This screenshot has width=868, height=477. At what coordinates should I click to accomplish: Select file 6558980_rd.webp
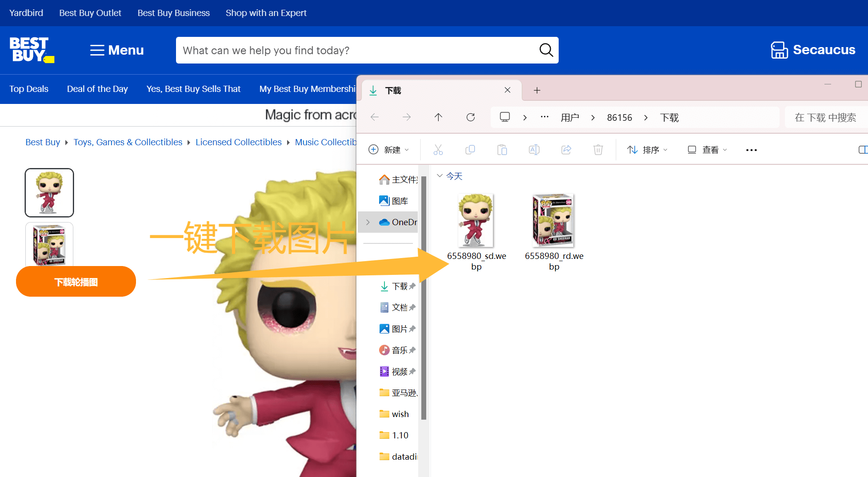554,232
